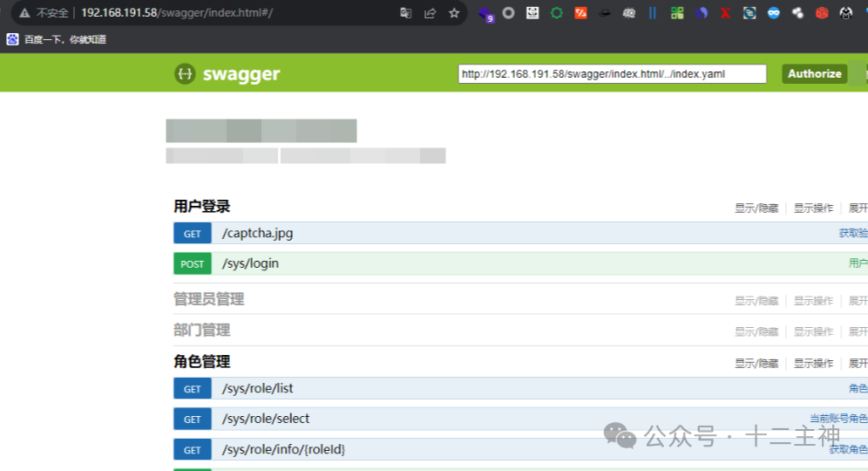Open the 百度一下，你就知道 bookmark
Image resolution: width=868 pixels, height=471 pixels.
pyautogui.click(x=65, y=39)
